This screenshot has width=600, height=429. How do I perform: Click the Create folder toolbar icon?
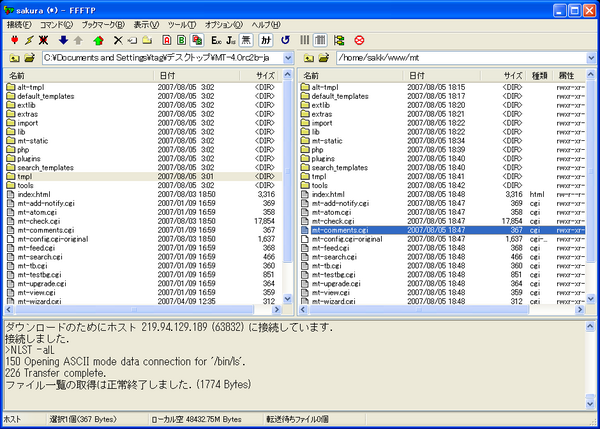click(147, 40)
